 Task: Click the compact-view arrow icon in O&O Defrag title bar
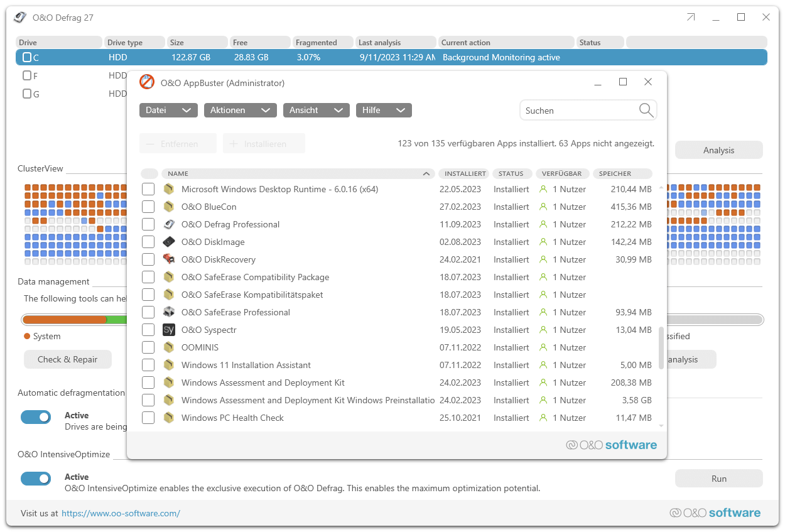(691, 18)
